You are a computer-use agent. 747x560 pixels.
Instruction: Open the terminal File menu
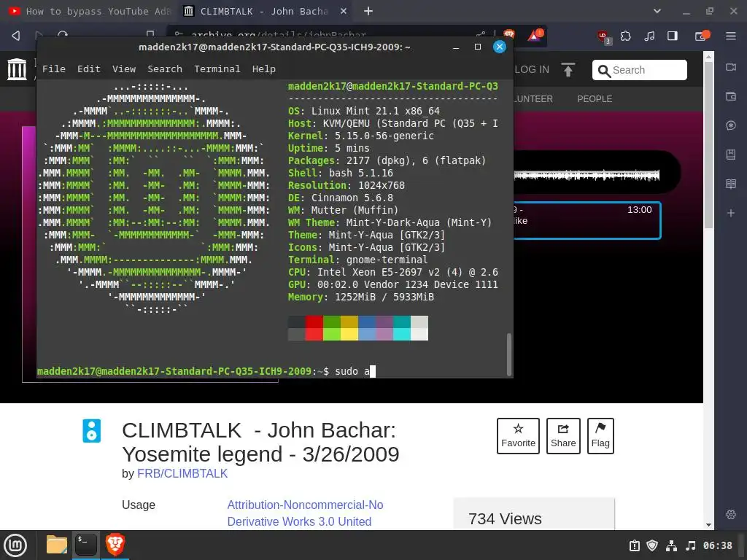click(54, 69)
